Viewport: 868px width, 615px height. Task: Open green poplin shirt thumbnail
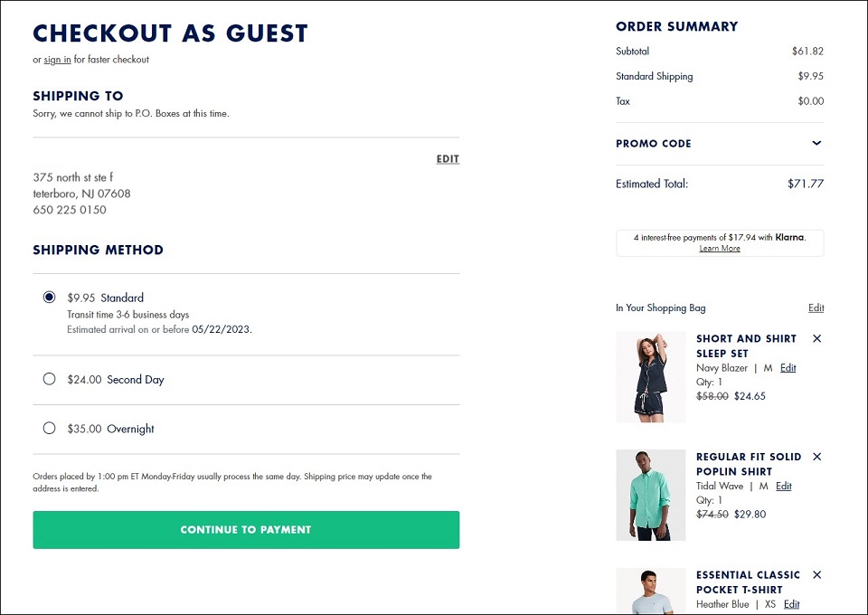coord(650,495)
